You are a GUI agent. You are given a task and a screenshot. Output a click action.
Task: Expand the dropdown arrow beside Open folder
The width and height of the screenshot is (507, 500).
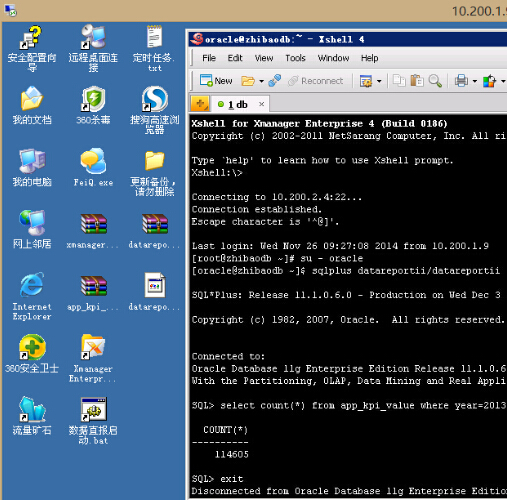262,81
